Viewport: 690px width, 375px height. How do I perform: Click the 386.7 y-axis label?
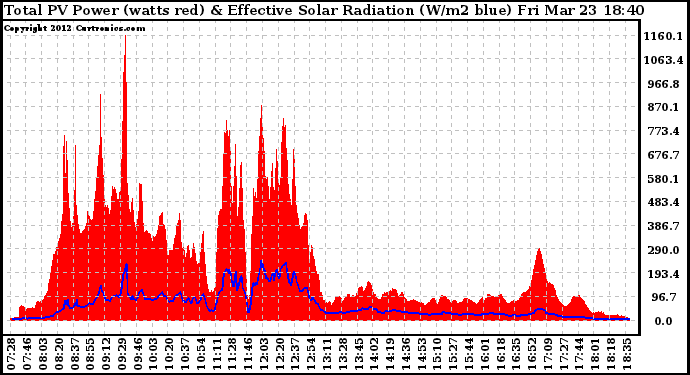pyautogui.click(x=663, y=226)
